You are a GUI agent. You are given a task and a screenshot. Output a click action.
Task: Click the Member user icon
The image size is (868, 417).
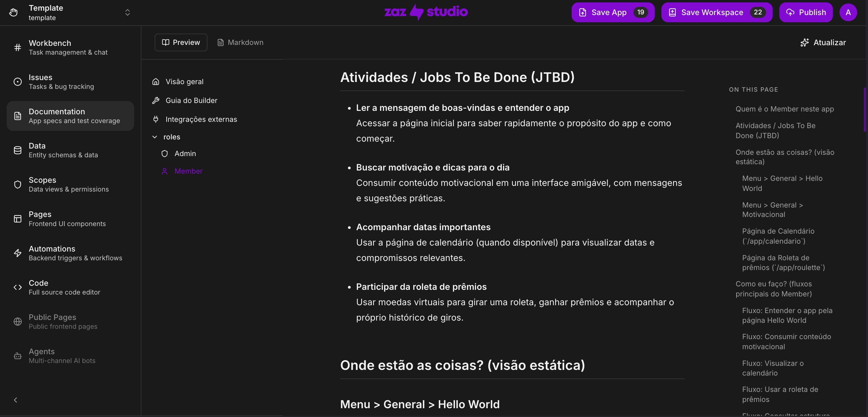(x=164, y=171)
